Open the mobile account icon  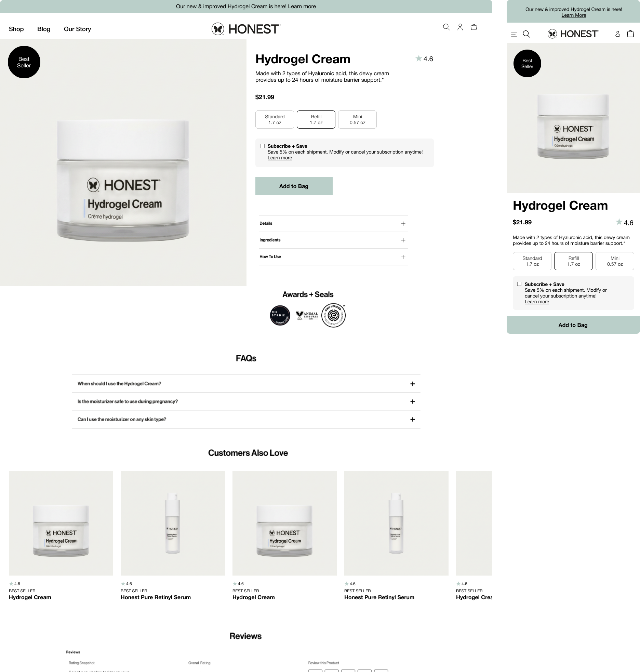[x=618, y=34]
